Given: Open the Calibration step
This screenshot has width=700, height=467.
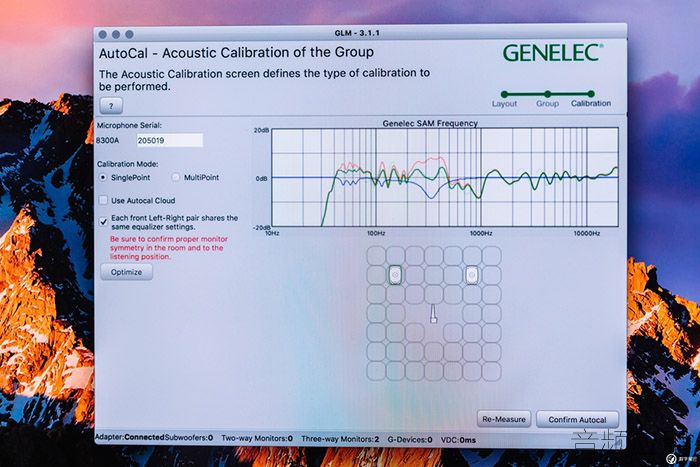Looking at the screenshot, I should tap(591, 99).
